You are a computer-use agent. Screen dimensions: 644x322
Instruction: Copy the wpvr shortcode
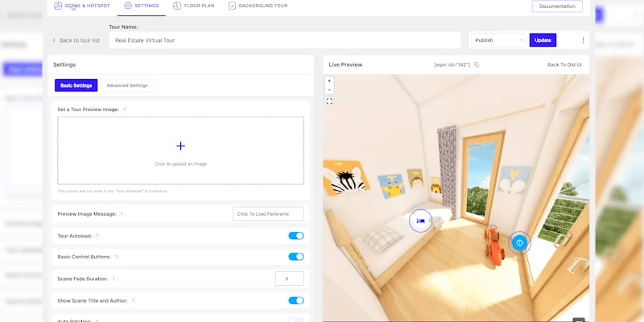(477, 65)
